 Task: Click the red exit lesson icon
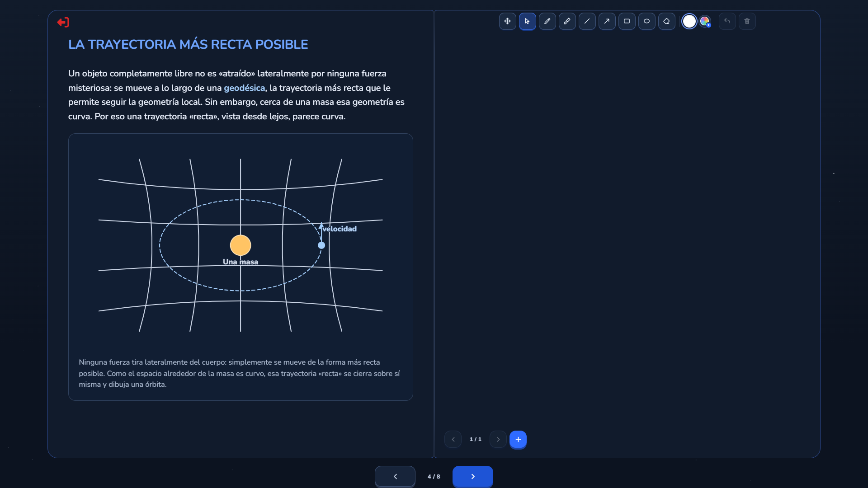63,22
